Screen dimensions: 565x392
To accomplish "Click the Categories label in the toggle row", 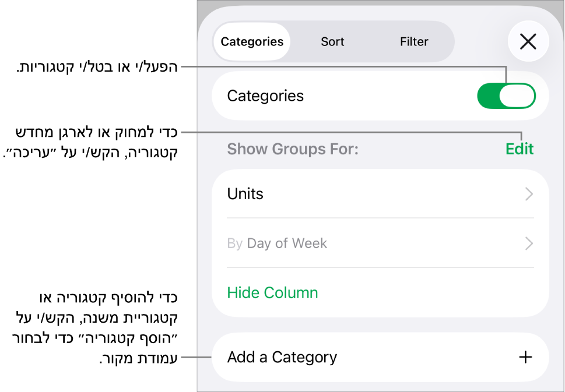I will pyautogui.click(x=265, y=96).
